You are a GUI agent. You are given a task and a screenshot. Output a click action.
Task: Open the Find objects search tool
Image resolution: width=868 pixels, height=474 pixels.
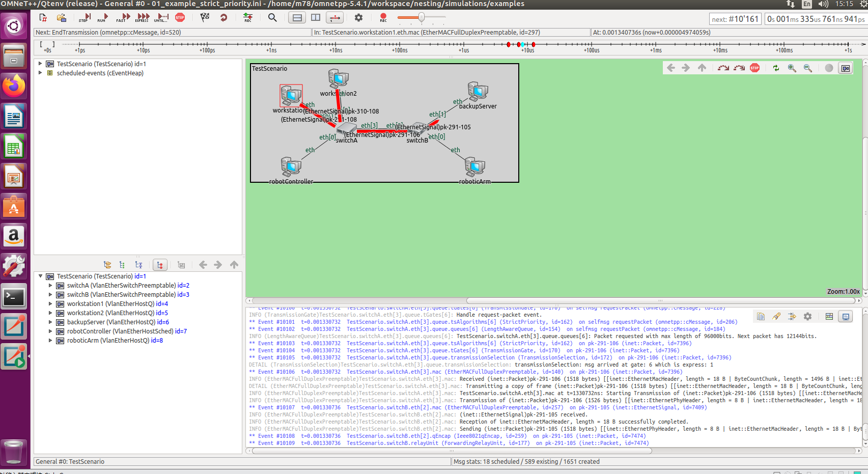(x=272, y=17)
